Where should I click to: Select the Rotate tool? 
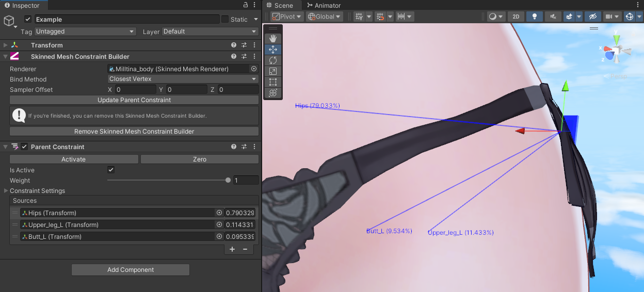tap(273, 60)
